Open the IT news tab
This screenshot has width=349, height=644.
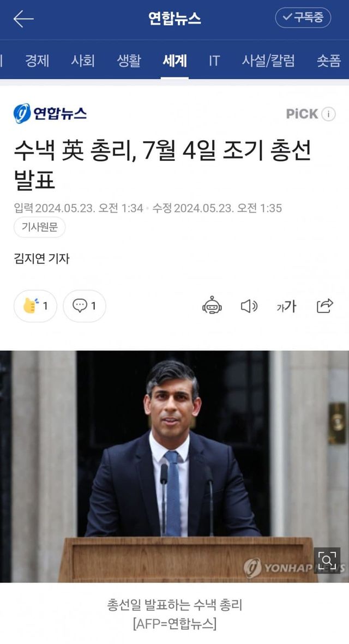click(x=214, y=61)
